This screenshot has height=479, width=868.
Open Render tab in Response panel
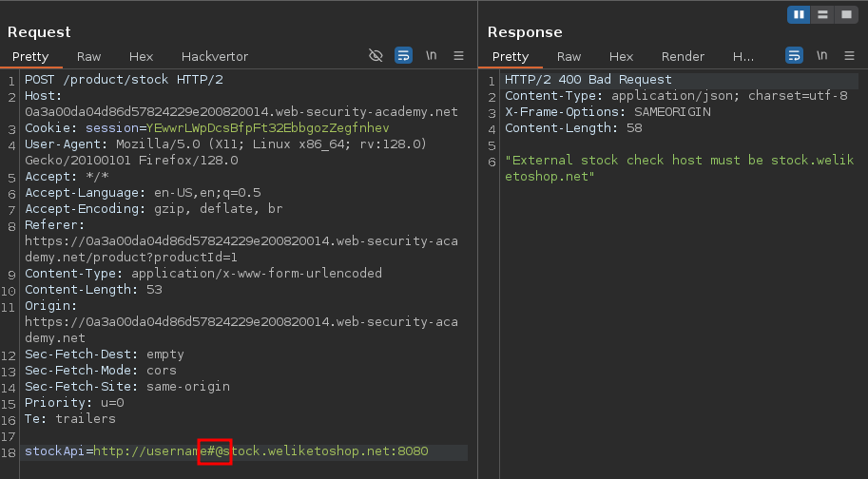[x=683, y=56]
